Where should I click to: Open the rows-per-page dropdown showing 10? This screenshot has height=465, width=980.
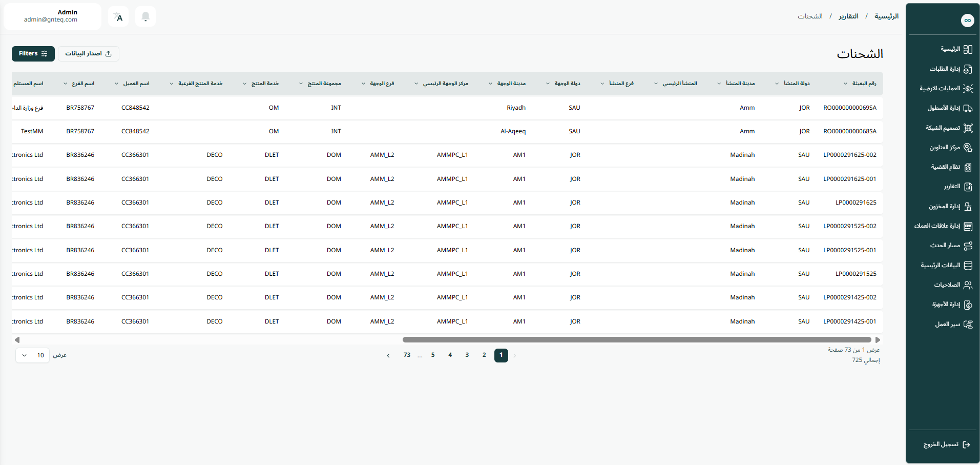click(32, 355)
